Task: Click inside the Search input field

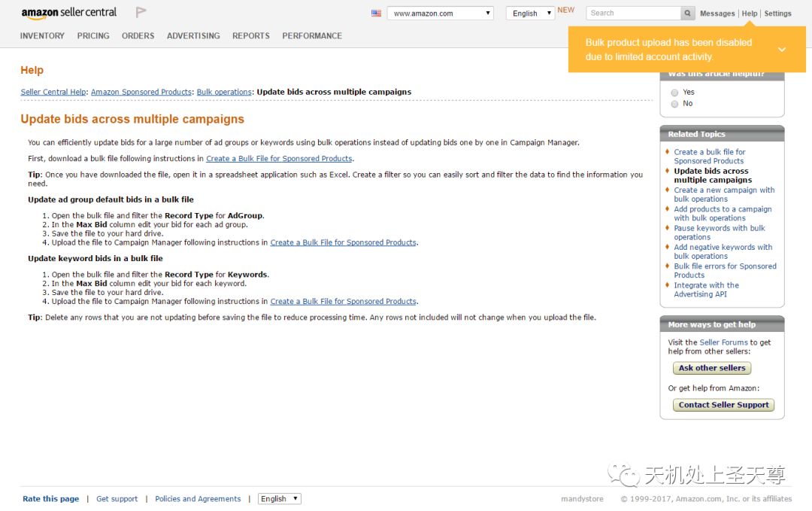Action: pos(633,13)
